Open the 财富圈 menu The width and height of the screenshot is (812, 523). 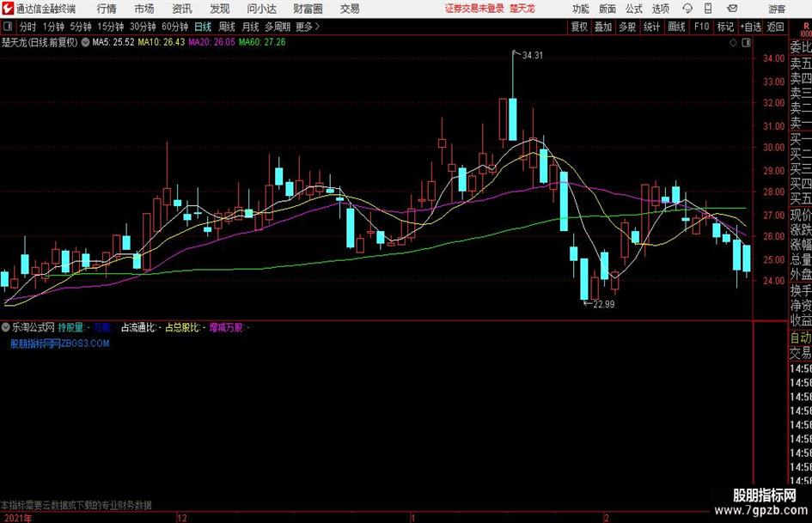(308, 9)
